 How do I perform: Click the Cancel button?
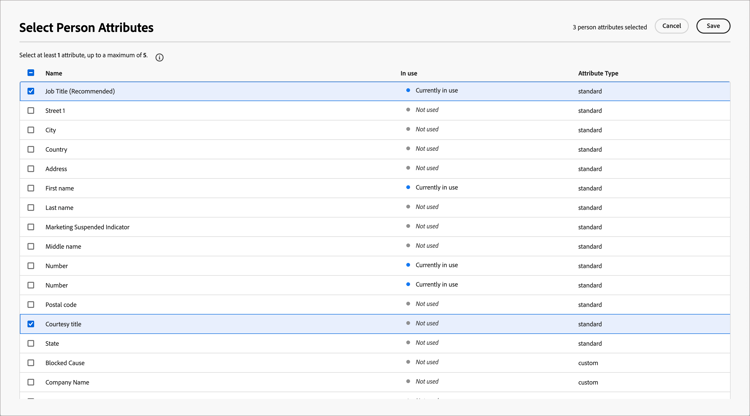[671, 26]
